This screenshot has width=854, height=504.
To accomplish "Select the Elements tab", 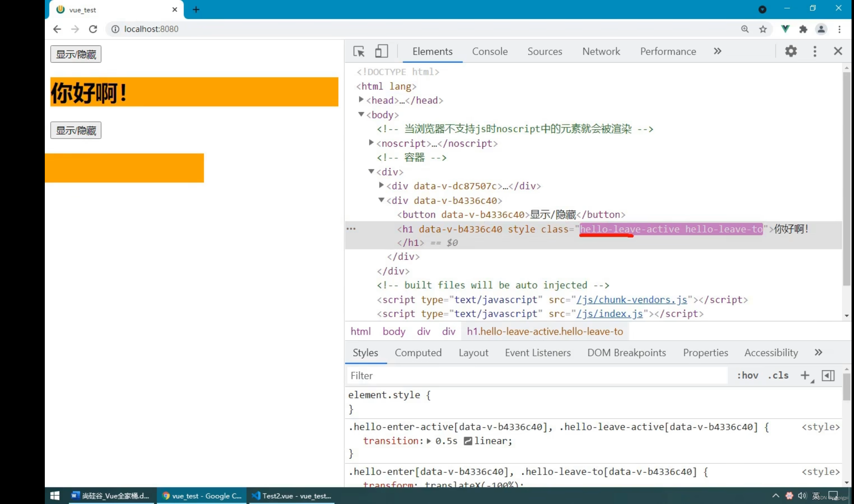I will point(432,51).
